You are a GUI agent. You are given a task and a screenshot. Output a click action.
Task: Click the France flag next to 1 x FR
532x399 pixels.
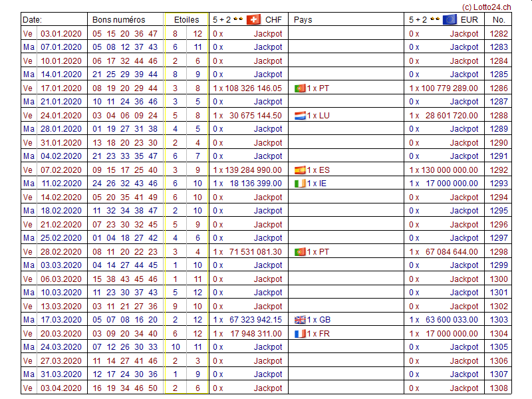pyautogui.click(x=300, y=334)
